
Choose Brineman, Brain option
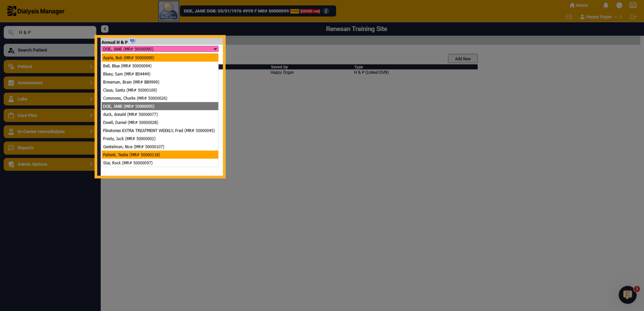[x=160, y=82]
